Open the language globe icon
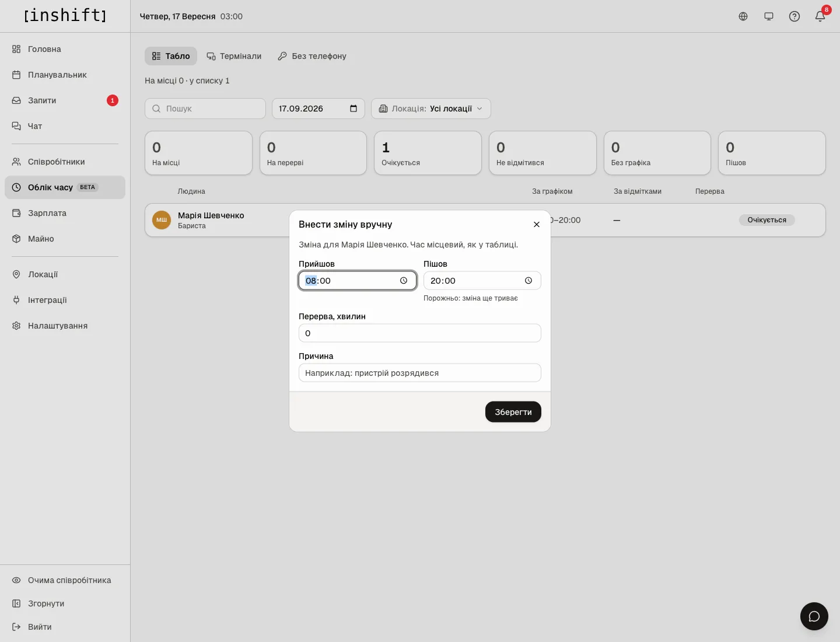The image size is (840, 642). tap(743, 16)
